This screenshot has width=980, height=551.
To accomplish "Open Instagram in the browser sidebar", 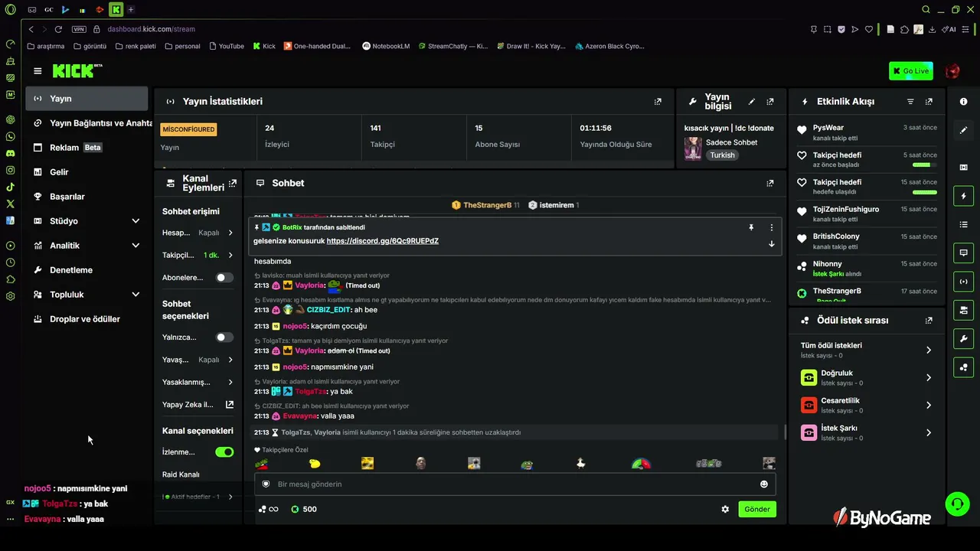I will click(x=10, y=170).
